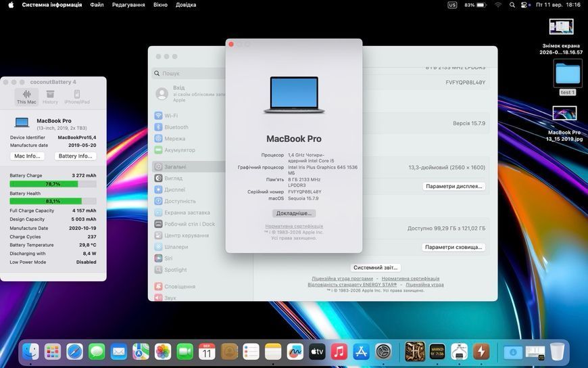The image size is (588, 368).
Task: Open the Trash in the Dock
Action: pos(558,352)
